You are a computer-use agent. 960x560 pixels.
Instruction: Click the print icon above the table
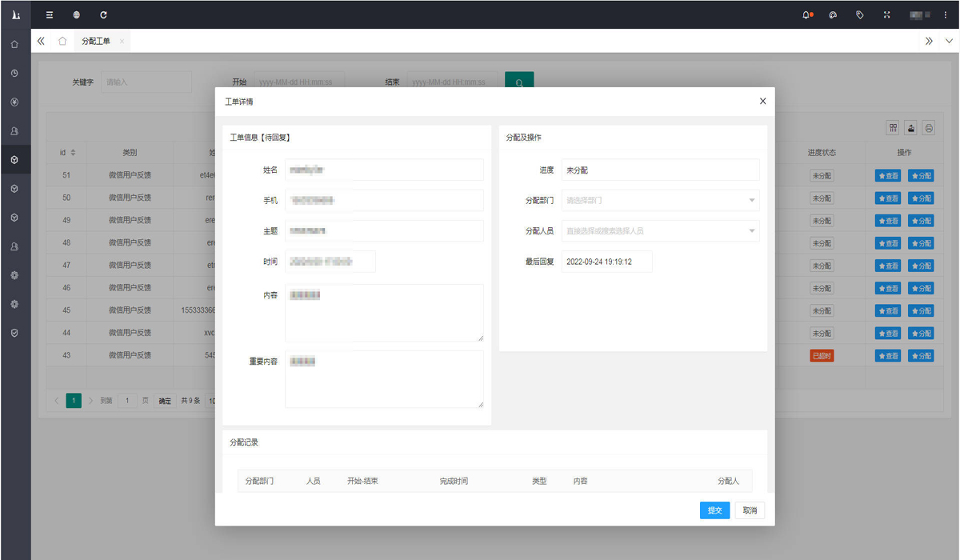point(928,128)
